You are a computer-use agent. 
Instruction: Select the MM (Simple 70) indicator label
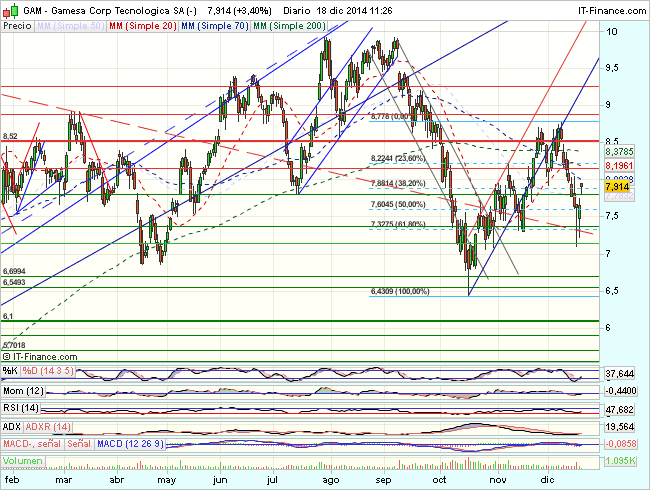[x=215, y=26]
